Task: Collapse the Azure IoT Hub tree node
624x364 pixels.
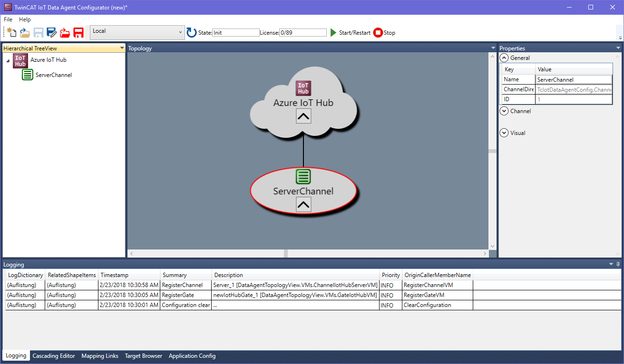Action: point(8,61)
